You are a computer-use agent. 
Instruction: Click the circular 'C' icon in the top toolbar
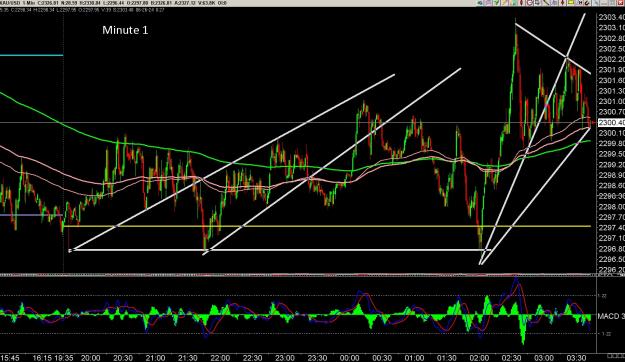coord(530,3)
